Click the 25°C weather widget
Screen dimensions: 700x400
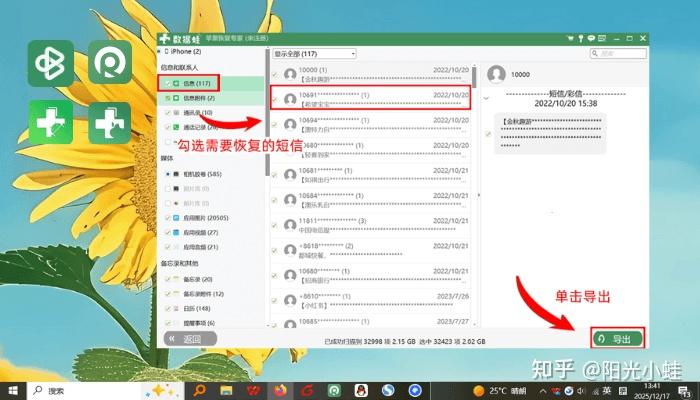click(500, 391)
